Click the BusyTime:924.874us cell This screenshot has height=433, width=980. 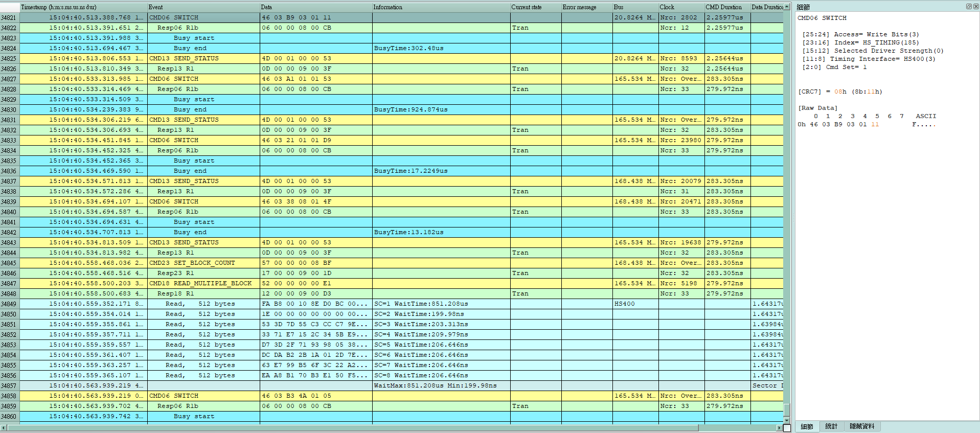point(441,109)
